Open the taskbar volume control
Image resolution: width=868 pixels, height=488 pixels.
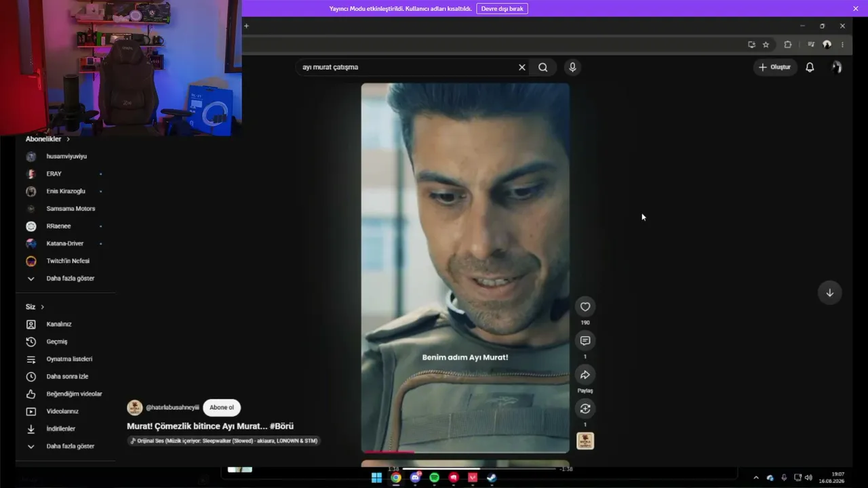[x=808, y=478]
